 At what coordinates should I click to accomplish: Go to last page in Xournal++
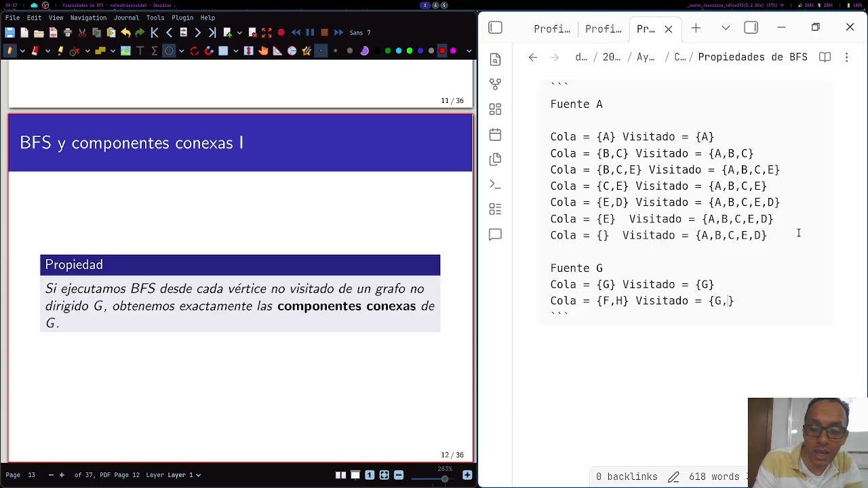click(212, 33)
